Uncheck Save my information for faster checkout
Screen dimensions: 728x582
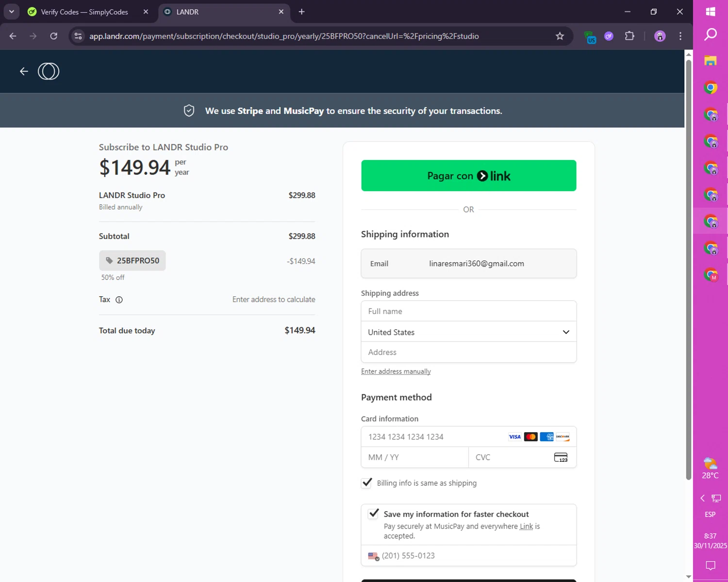[x=373, y=514]
